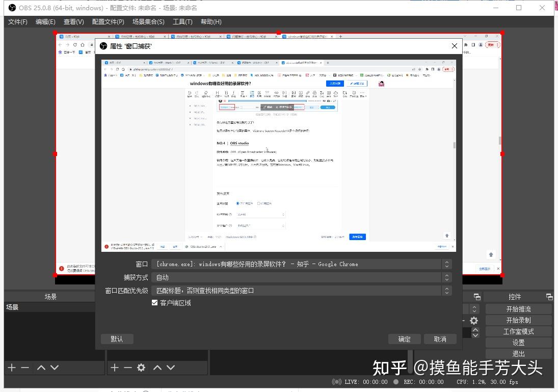Move the source down with the arrow
The image size is (558, 392).
coord(171,368)
